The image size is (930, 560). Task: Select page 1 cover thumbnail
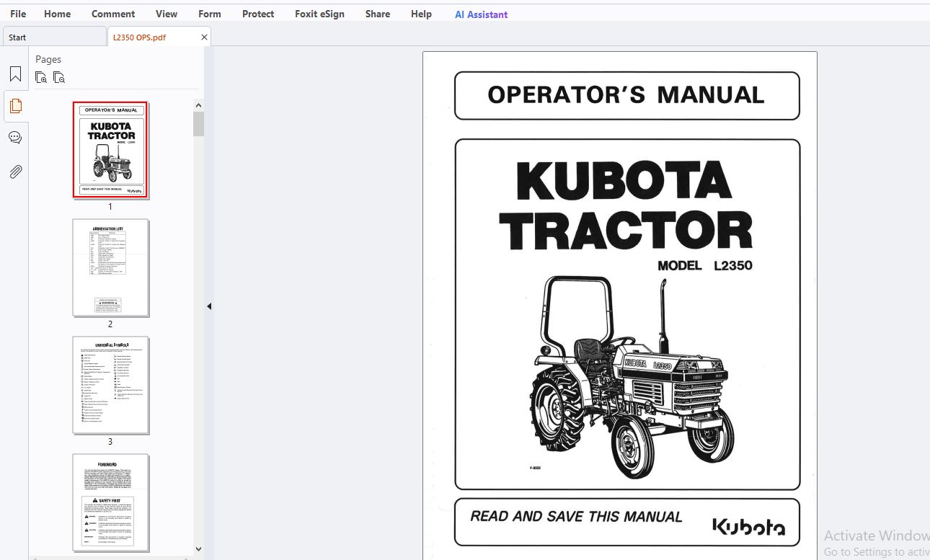pyautogui.click(x=110, y=150)
